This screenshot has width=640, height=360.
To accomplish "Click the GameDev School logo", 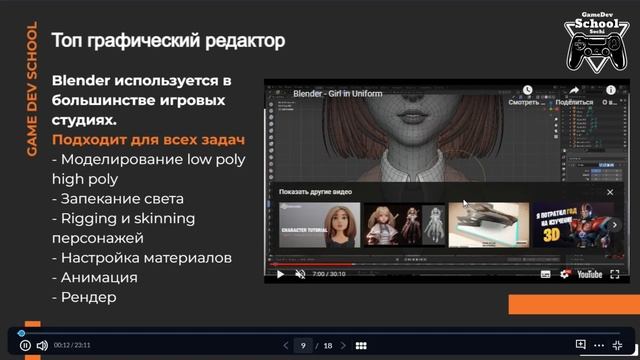I will [x=596, y=42].
